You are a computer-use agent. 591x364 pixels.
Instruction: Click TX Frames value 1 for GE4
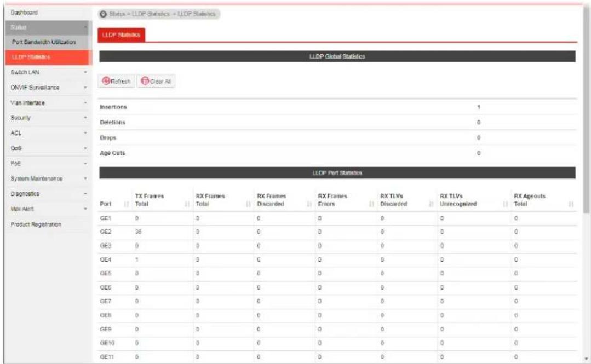coord(137,259)
